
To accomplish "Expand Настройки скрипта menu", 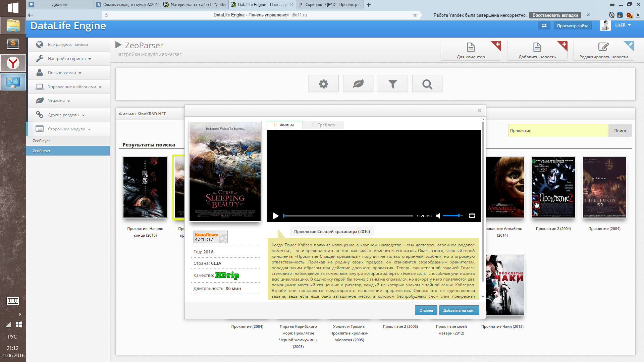I will click(68, 59).
